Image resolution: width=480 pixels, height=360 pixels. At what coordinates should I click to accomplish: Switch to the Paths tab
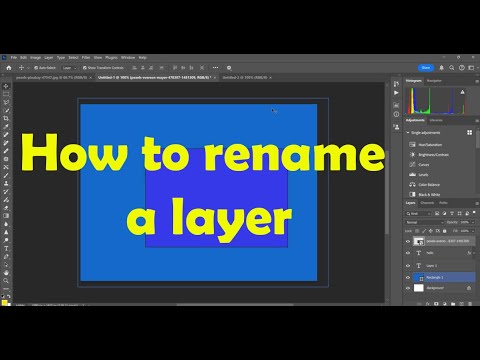443,203
